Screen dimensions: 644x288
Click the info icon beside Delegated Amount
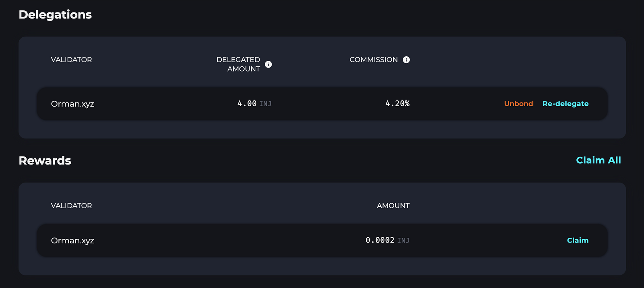pos(268,64)
